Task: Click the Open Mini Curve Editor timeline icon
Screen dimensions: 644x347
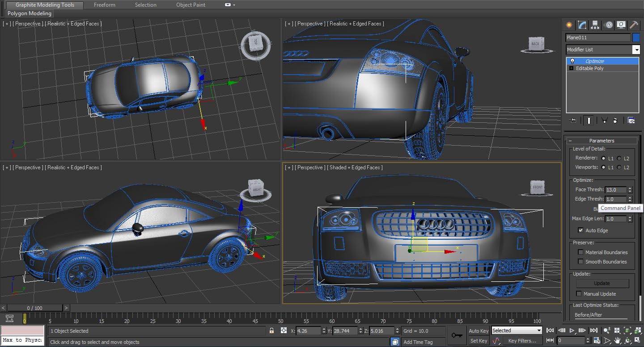Action: [10, 318]
